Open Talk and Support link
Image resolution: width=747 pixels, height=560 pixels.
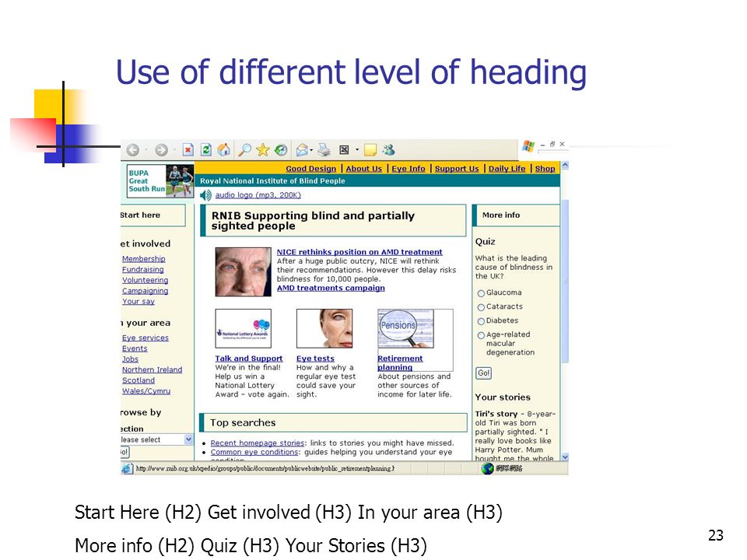pos(249,359)
